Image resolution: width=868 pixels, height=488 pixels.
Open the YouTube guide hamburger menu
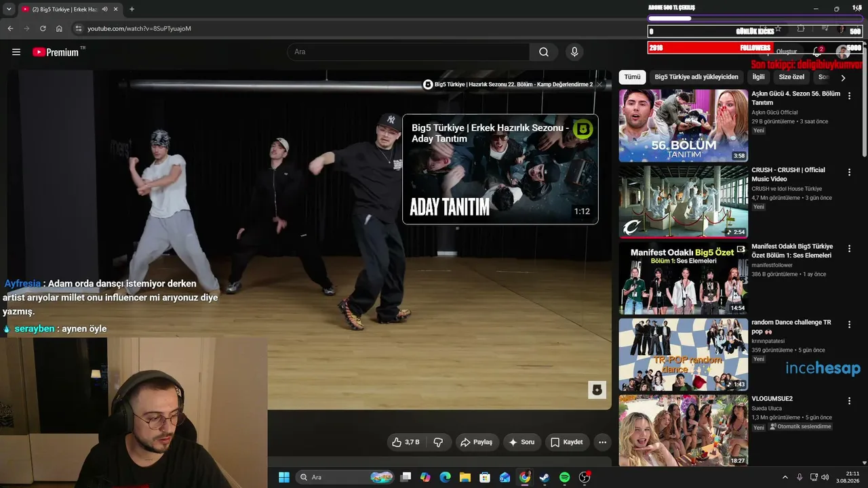(16, 52)
